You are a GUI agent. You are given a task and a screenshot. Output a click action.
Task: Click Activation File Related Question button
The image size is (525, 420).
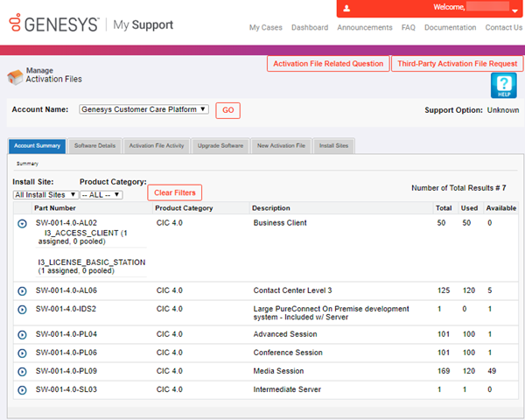pyautogui.click(x=328, y=64)
